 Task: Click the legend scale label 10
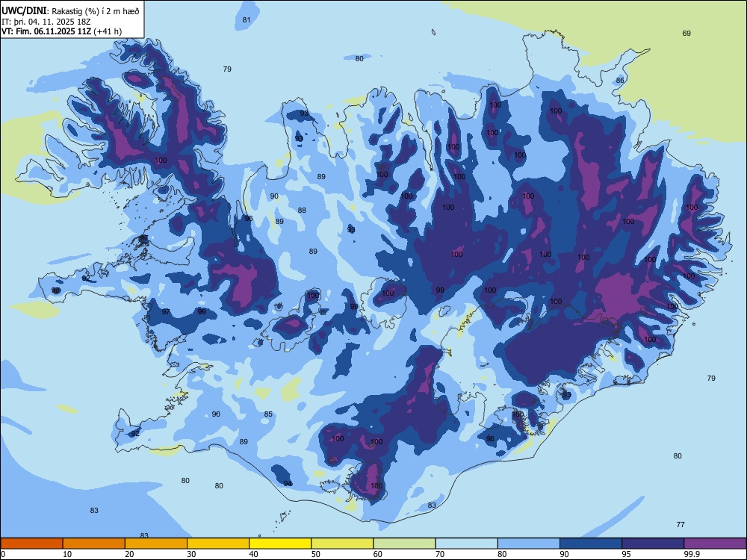pos(67,554)
